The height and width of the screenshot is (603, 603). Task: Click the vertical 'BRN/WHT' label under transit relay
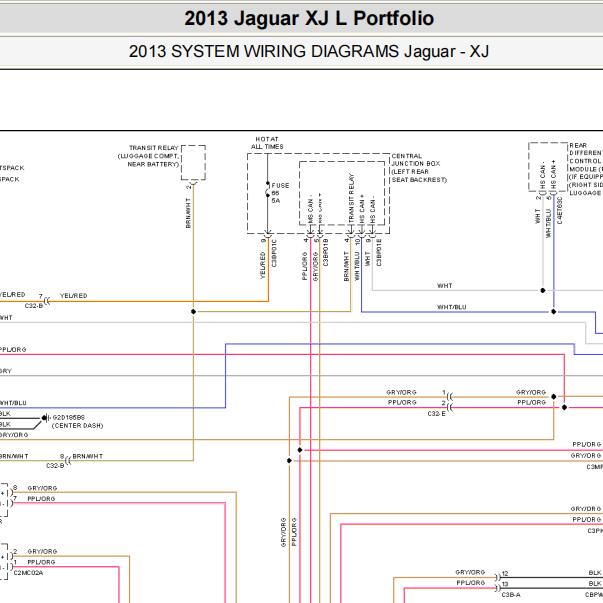pos(188,213)
